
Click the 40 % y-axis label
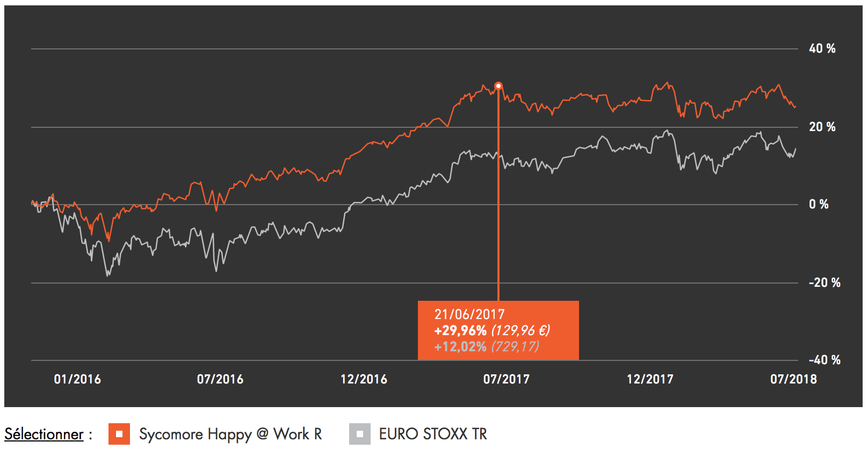[822, 48]
